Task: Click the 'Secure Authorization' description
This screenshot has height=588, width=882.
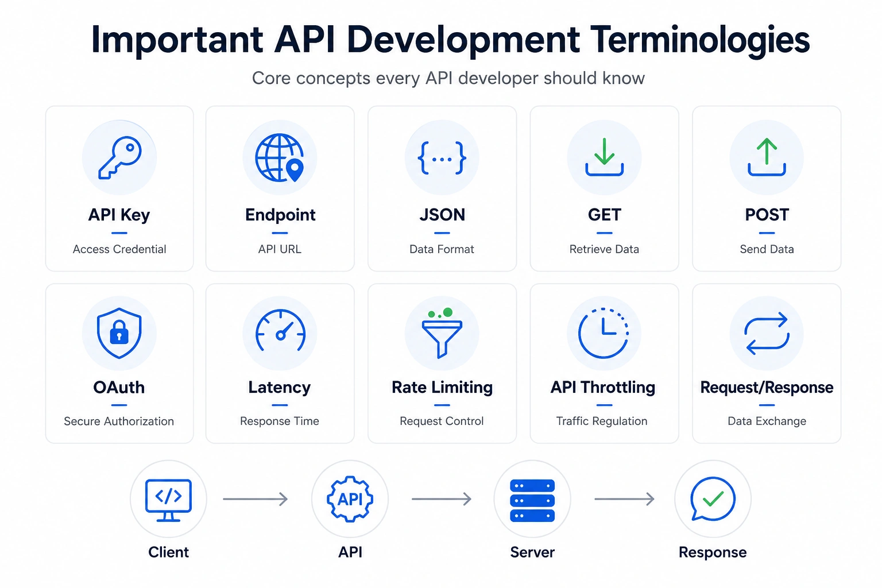Action: click(x=119, y=421)
